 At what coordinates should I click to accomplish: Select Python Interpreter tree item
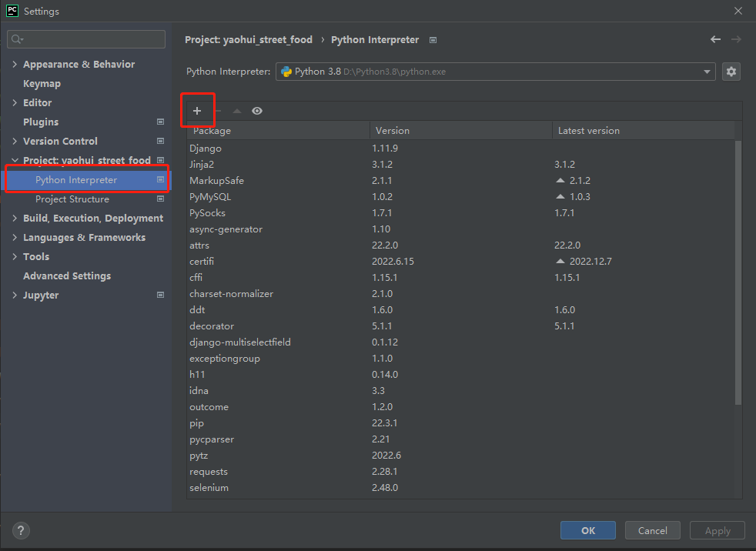click(86, 180)
